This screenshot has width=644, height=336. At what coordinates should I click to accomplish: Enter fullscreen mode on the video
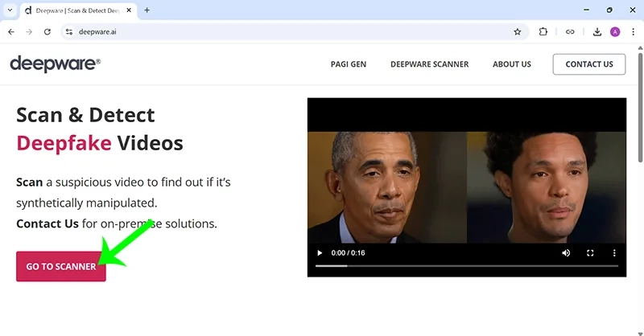[590, 252]
